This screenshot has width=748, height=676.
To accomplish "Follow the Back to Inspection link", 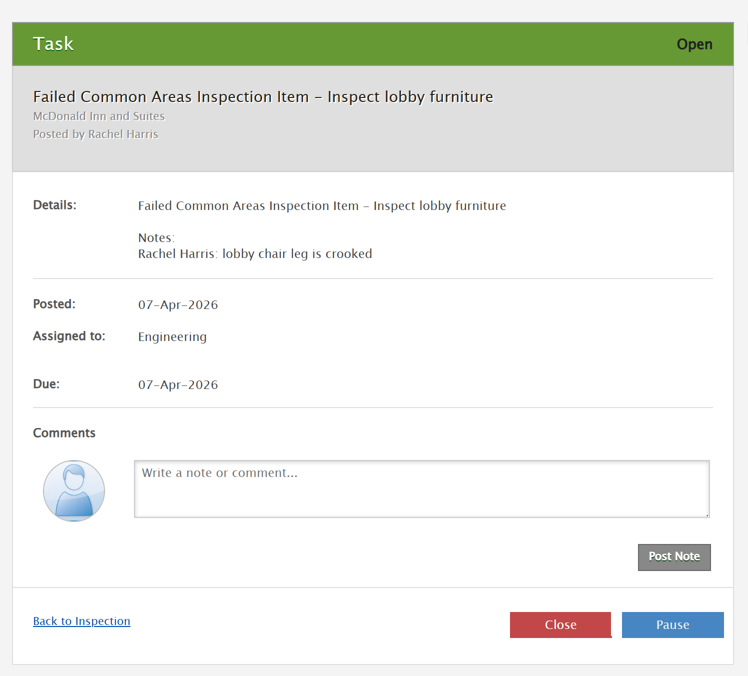I will (81, 621).
